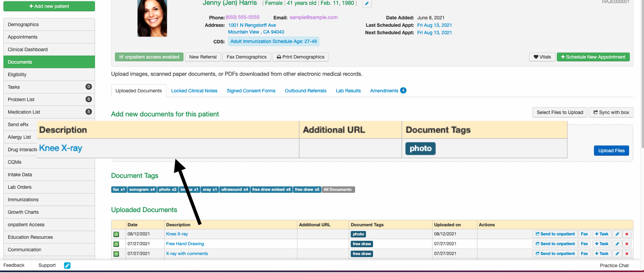This screenshot has height=273, width=644.
Task: Open Immunizations in sidebar
Action: point(49,200)
